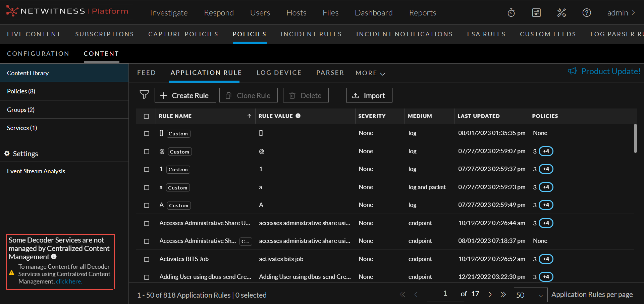Switch to the LOG DEVICE tab
The height and width of the screenshot is (304, 644).
279,73
